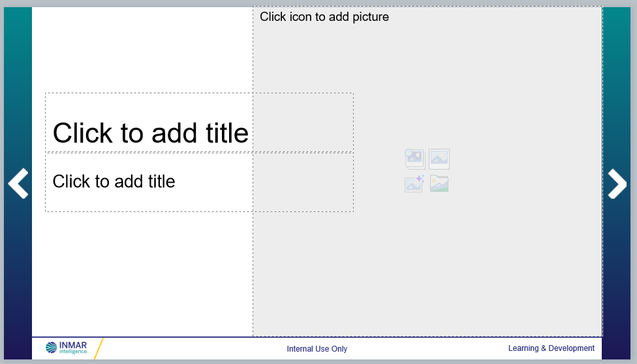Go to the previous slide with left chevron
The image size is (637, 364).
click(x=18, y=183)
